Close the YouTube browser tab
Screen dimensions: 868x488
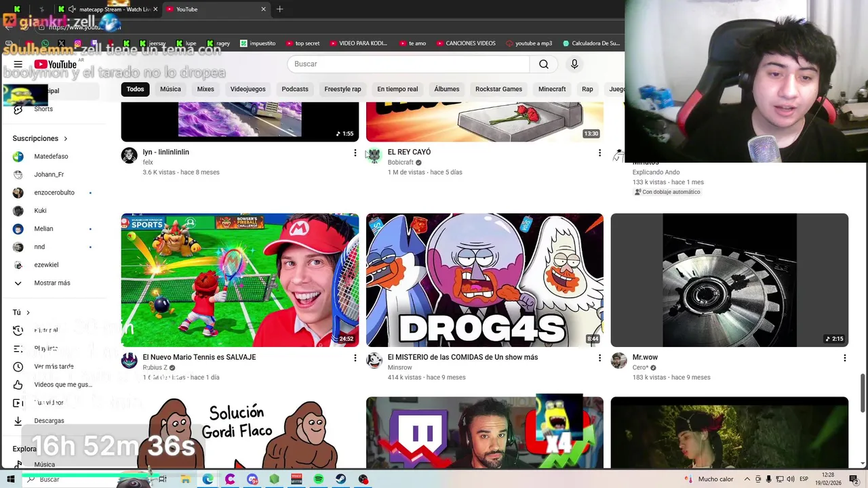coord(263,9)
